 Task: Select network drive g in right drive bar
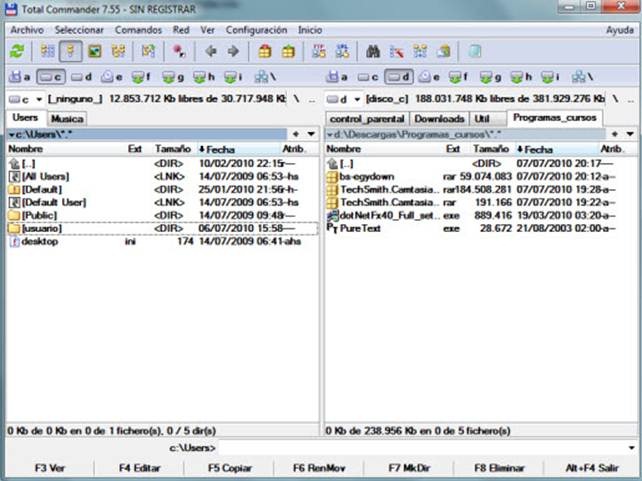pyautogui.click(x=491, y=77)
